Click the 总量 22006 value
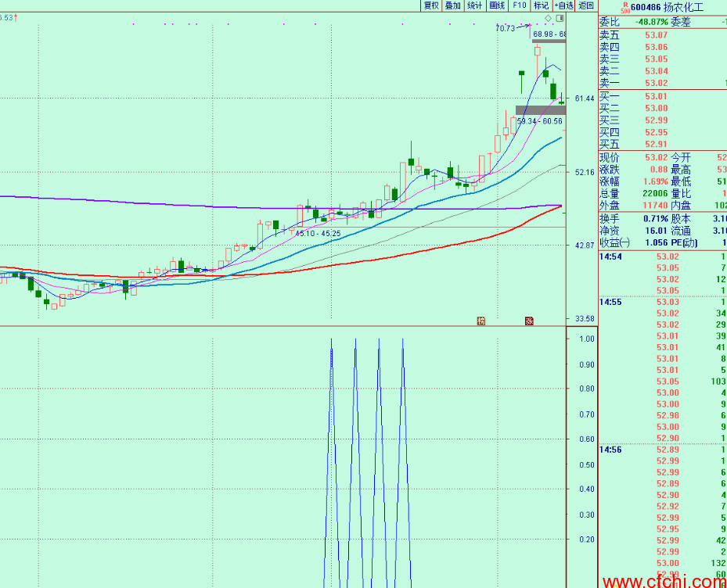727x588 pixels. [x=657, y=194]
